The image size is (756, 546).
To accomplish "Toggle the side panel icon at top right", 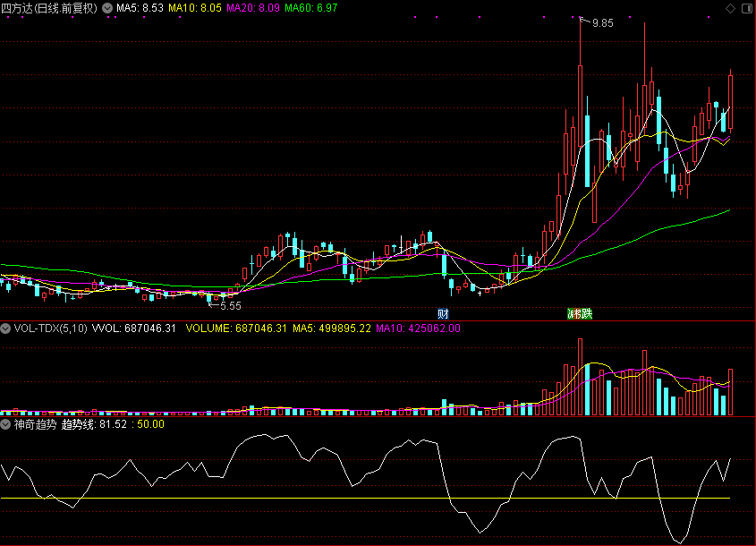I will pos(747,8).
